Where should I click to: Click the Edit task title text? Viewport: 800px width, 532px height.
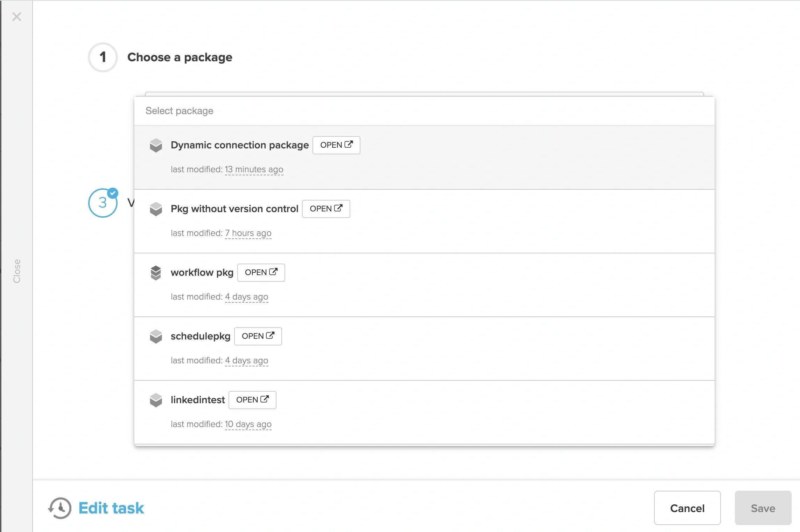tap(111, 508)
